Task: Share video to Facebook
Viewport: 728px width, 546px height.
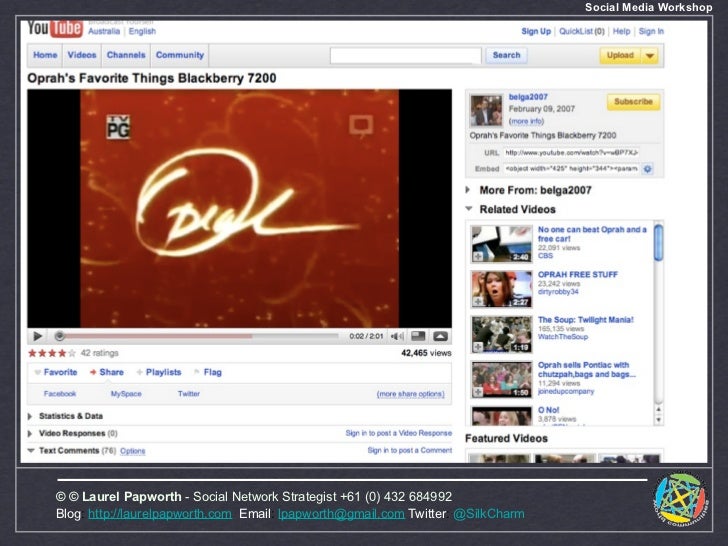Action: pyautogui.click(x=60, y=394)
